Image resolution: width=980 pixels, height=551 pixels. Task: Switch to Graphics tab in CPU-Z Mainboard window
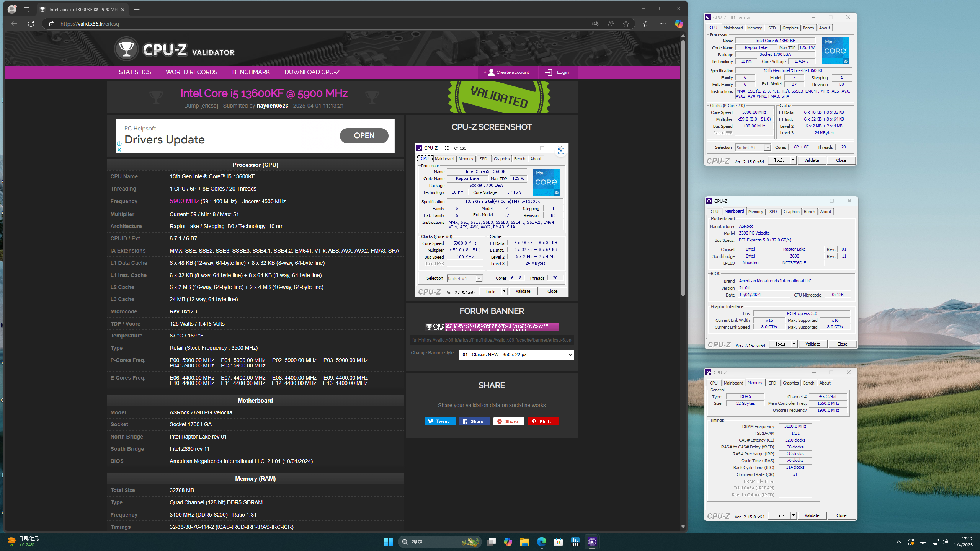pyautogui.click(x=791, y=212)
